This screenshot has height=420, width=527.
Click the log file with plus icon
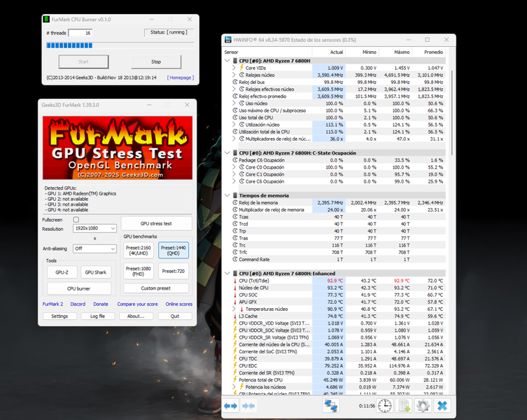coord(404,405)
